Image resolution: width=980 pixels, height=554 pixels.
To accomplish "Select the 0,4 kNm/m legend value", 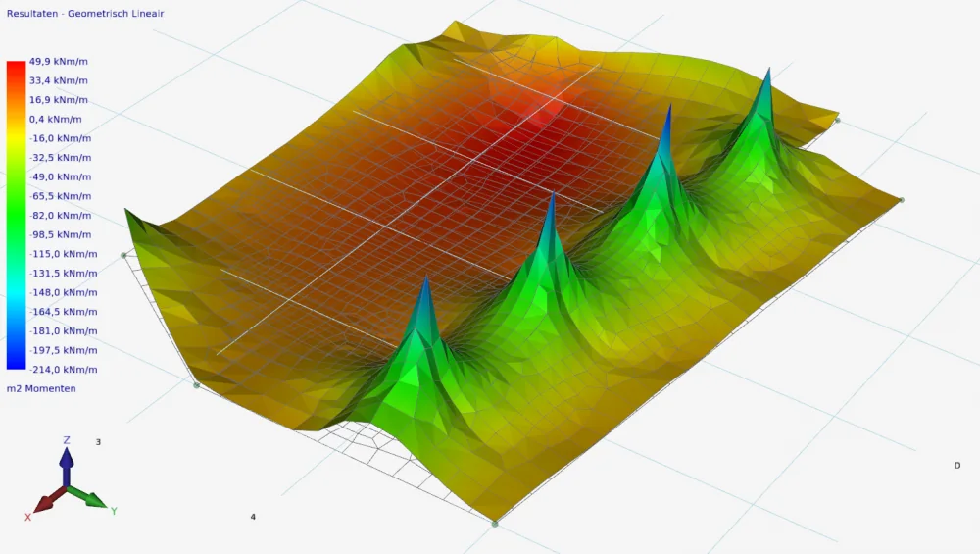I will coord(55,119).
